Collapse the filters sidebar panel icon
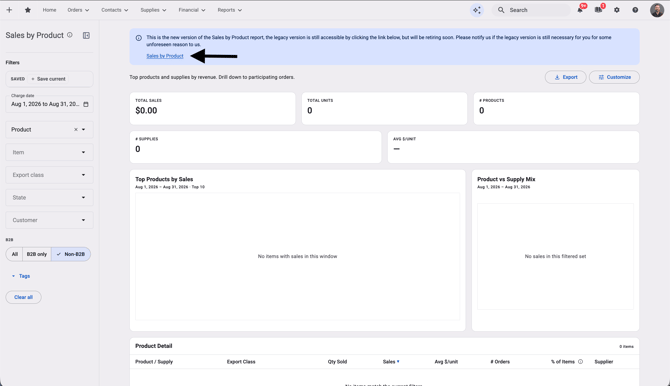Image resolution: width=670 pixels, height=386 pixels. click(x=86, y=35)
